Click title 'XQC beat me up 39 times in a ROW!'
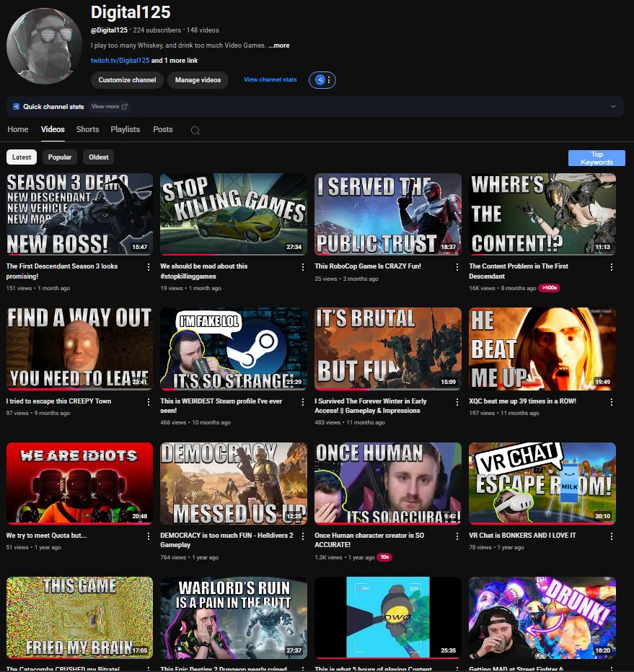 [523, 401]
